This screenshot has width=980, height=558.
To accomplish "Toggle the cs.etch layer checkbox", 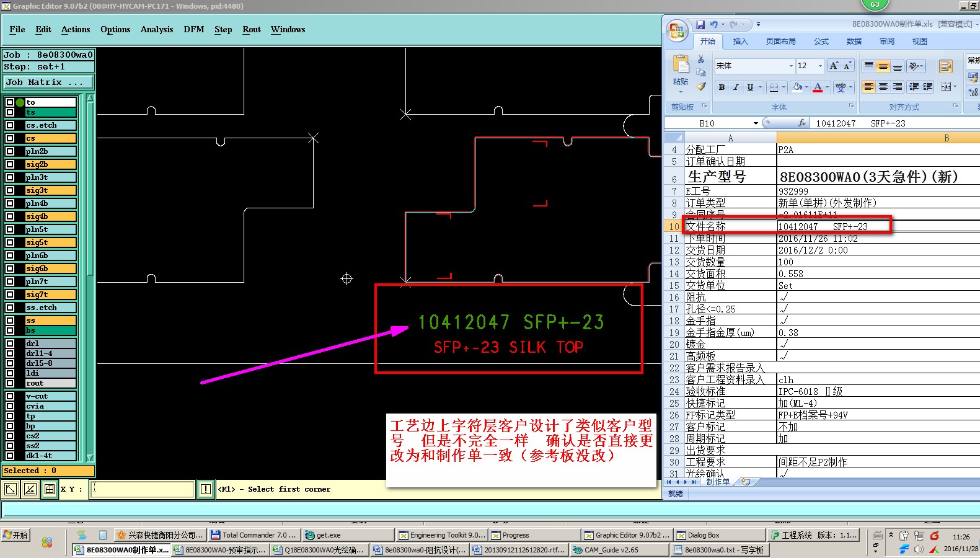I will point(10,125).
